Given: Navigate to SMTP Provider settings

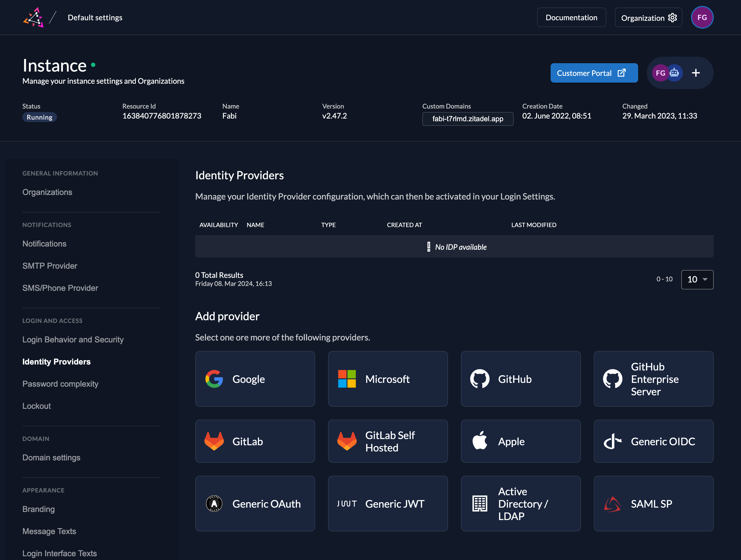Looking at the screenshot, I should pos(50,266).
